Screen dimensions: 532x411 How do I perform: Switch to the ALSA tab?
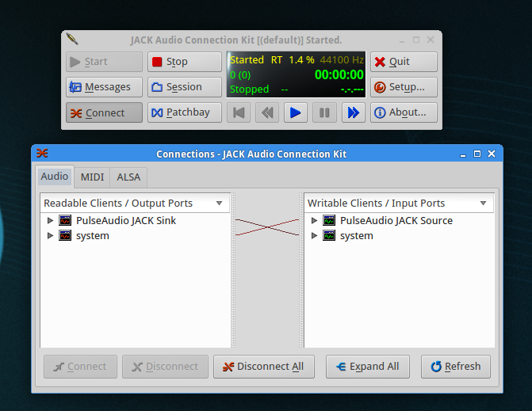tap(128, 177)
